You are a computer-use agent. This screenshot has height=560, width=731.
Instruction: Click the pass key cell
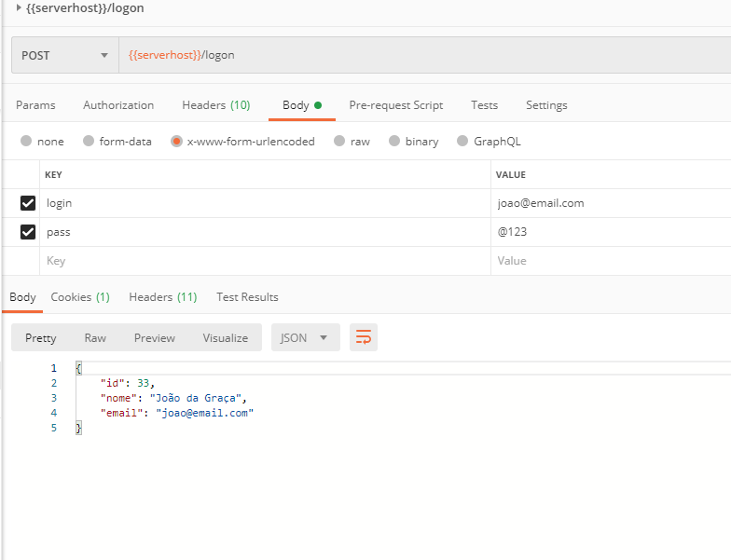coord(265,232)
